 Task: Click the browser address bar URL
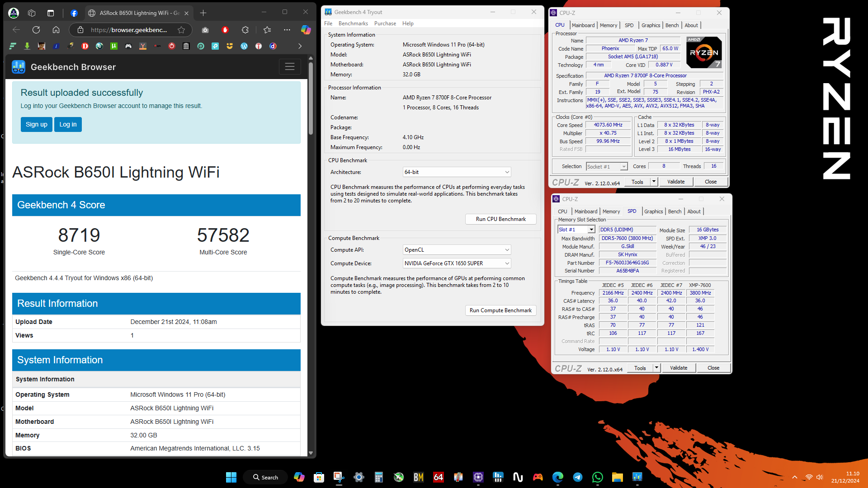pos(128,30)
